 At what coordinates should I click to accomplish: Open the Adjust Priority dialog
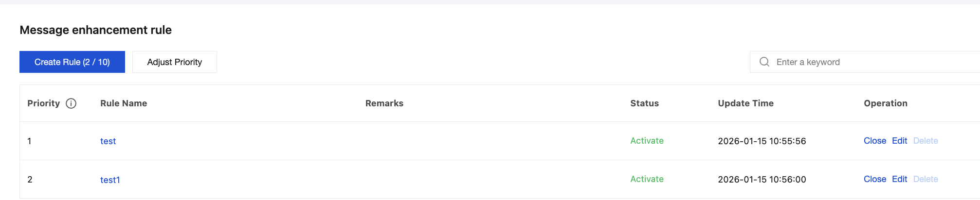pyautogui.click(x=174, y=62)
